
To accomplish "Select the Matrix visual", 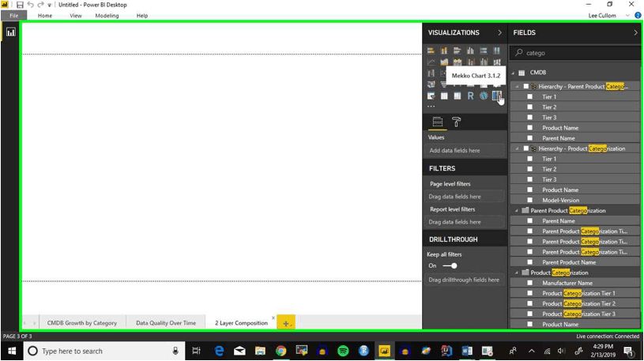I will 458,96.
